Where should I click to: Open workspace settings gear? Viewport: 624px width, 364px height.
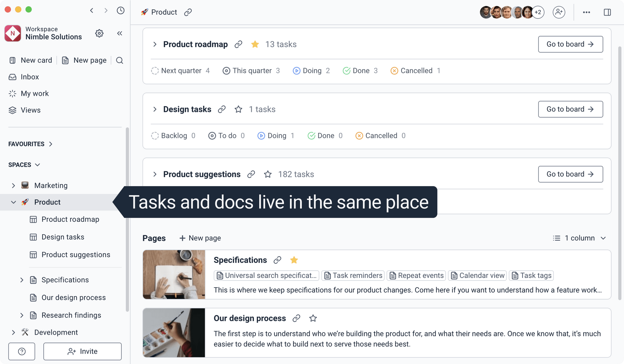pos(99,33)
